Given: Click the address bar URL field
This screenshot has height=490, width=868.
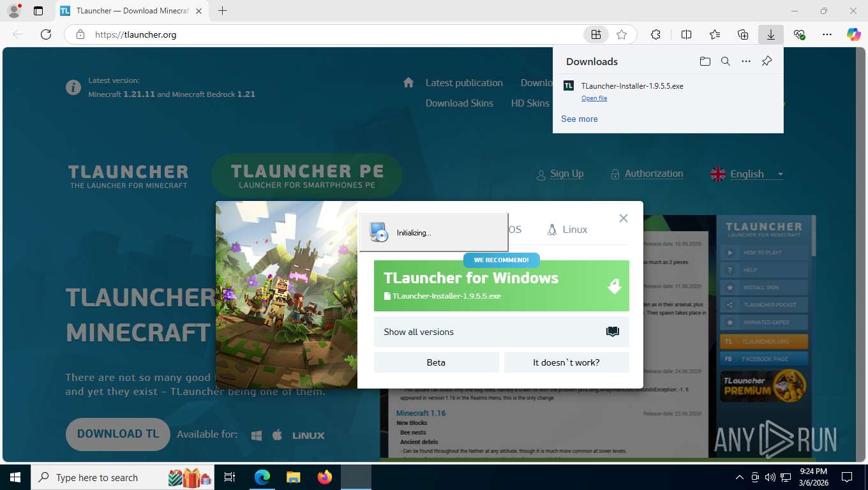Looking at the screenshot, I should point(332,34).
